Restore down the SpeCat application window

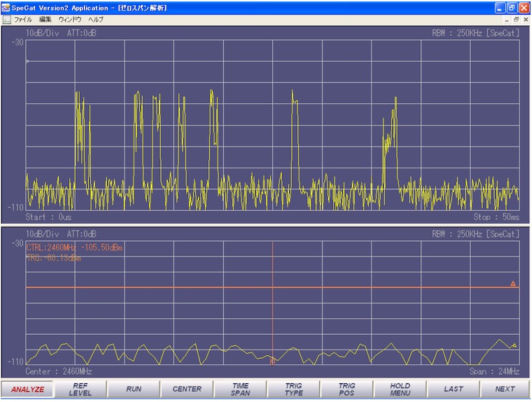[x=511, y=8]
